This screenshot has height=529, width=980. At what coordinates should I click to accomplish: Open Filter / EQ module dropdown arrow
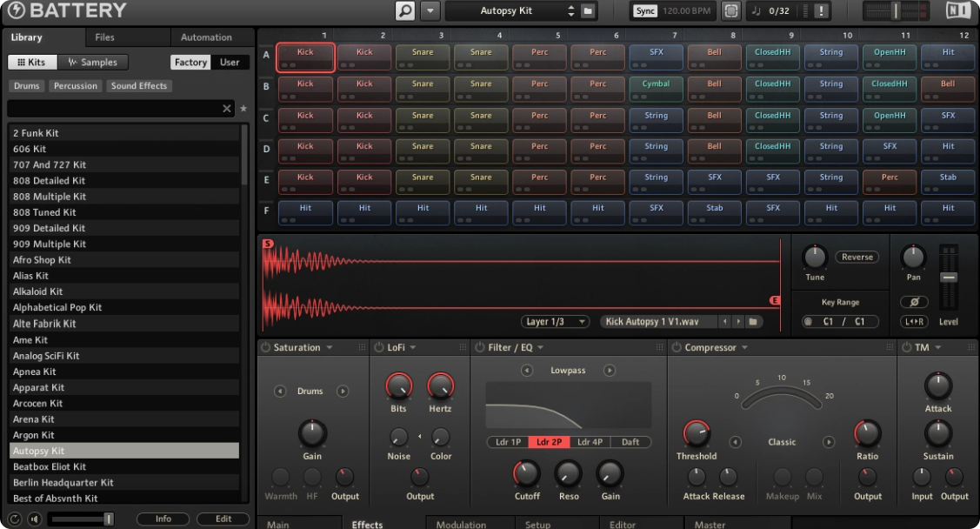(x=541, y=348)
